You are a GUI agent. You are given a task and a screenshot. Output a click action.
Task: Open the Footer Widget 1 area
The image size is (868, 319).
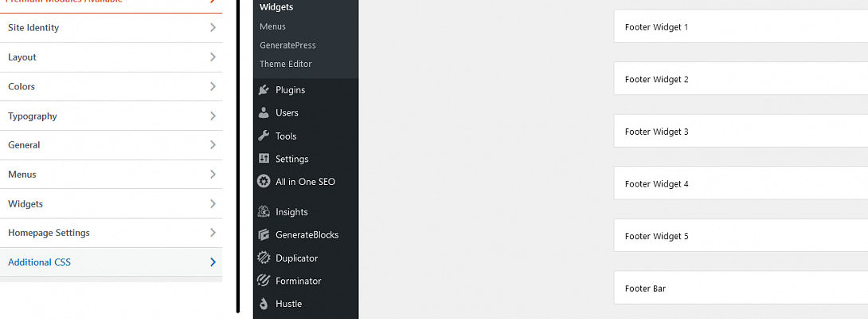click(741, 26)
